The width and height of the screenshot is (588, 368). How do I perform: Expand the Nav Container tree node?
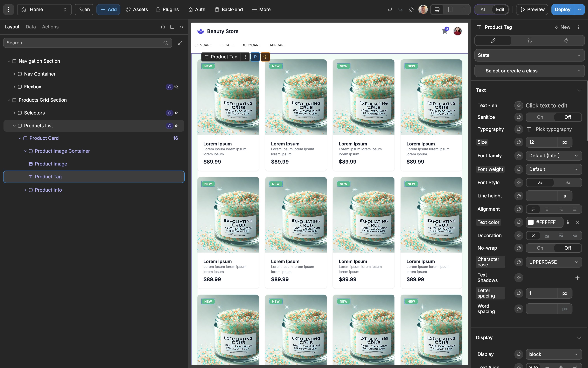[14, 74]
